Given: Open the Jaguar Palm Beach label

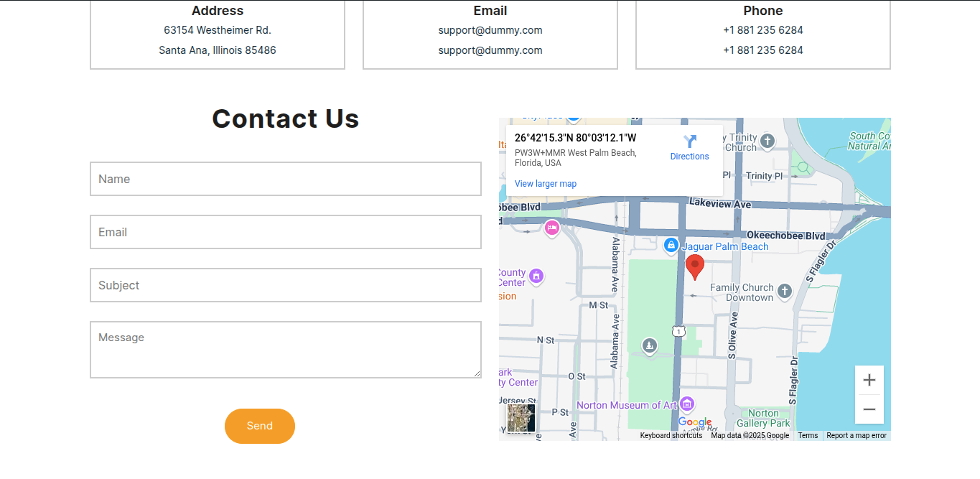Looking at the screenshot, I should click(x=725, y=246).
